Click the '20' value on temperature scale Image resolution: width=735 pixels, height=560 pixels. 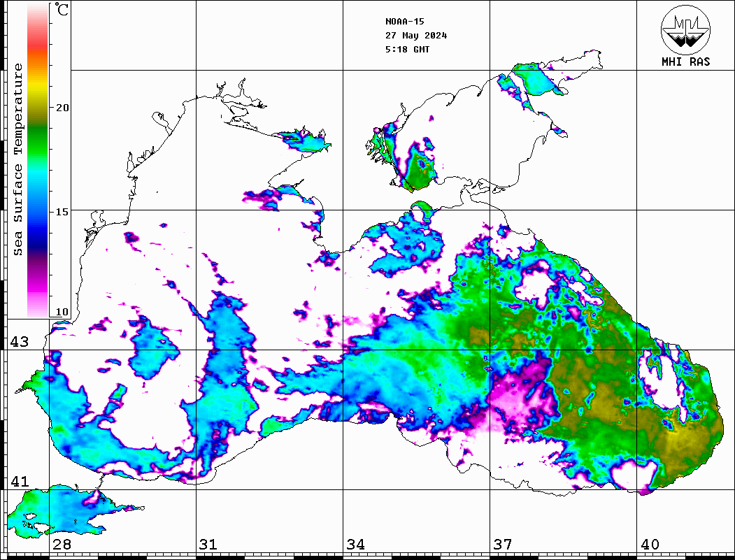click(62, 108)
